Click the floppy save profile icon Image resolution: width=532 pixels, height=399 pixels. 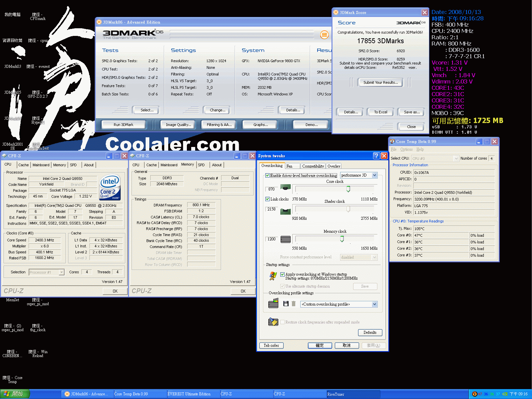286,304
